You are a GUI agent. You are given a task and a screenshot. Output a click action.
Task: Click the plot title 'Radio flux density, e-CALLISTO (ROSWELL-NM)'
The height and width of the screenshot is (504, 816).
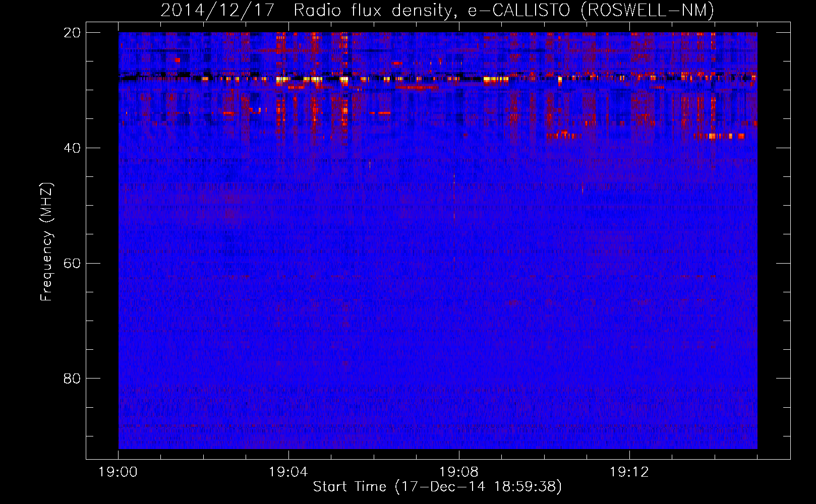pyautogui.click(x=504, y=10)
